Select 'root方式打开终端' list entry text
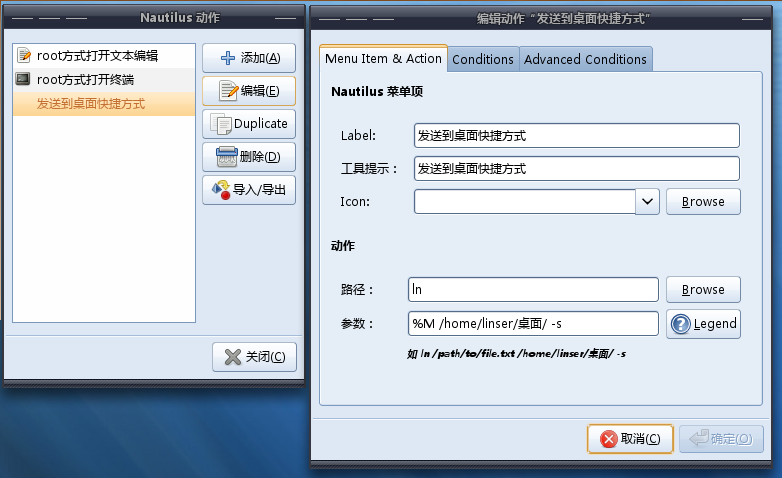Screen dimensions: 782x478 tap(85, 79)
